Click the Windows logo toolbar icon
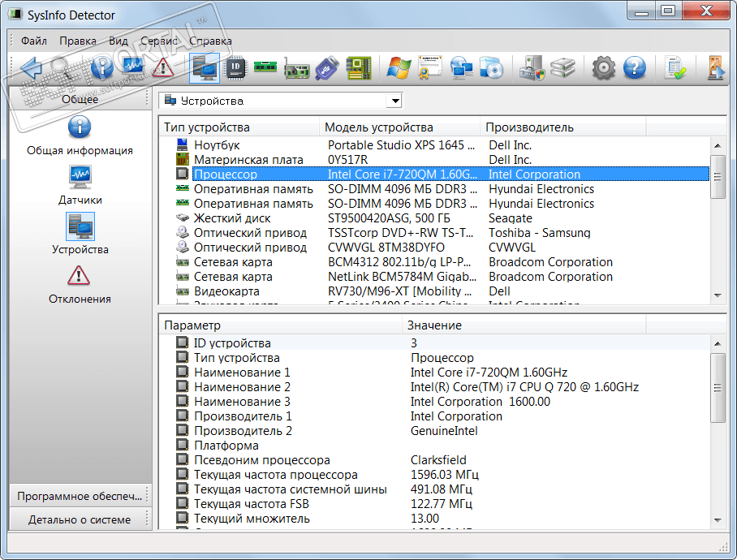 click(399, 68)
